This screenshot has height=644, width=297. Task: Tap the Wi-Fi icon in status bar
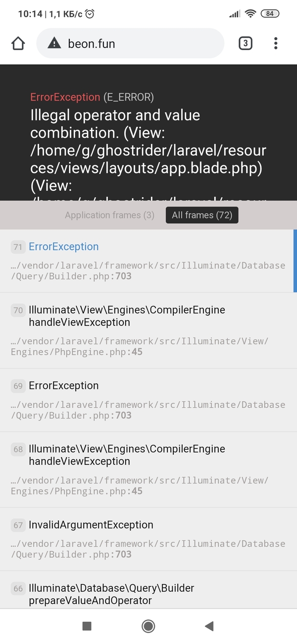(x=250, y=14)
